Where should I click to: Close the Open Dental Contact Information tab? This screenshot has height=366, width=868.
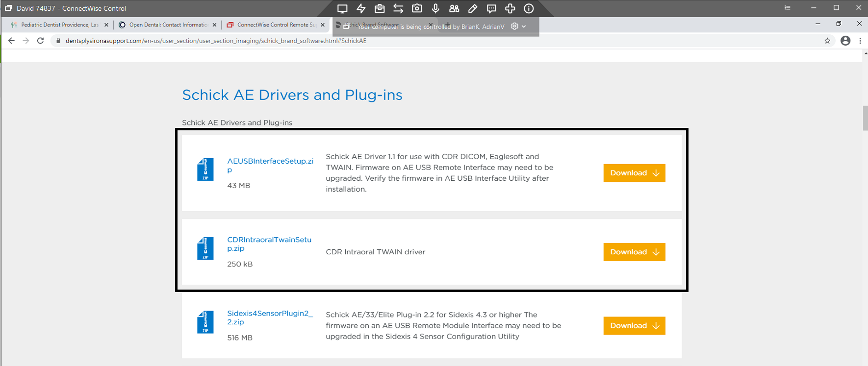(x=214, y=24)
